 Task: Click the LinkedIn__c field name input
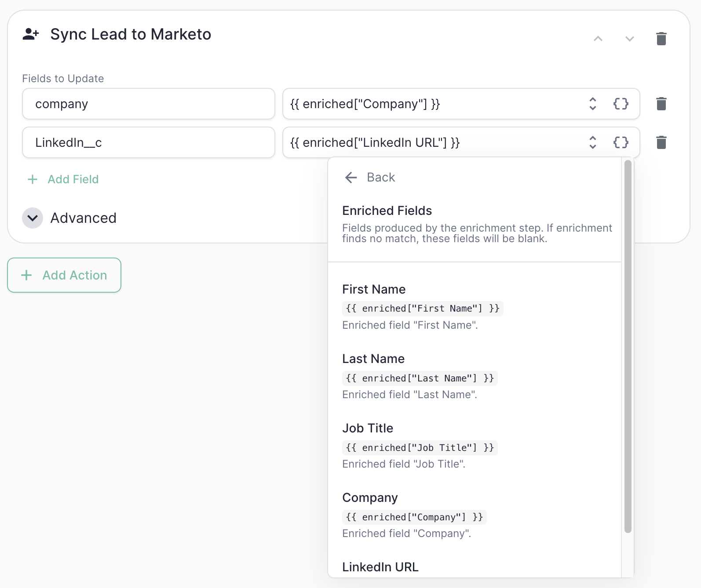(x=149, y=142)
